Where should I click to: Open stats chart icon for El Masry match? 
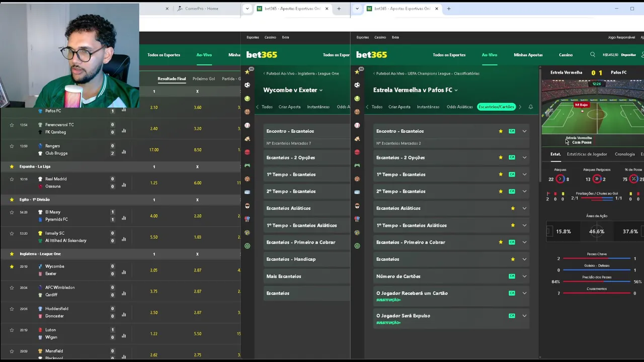(124, 218)
